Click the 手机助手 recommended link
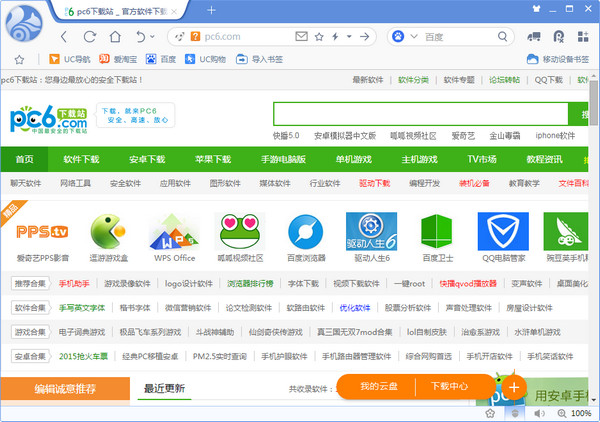The width and height of the screenshot is (600, 422). 74,284
